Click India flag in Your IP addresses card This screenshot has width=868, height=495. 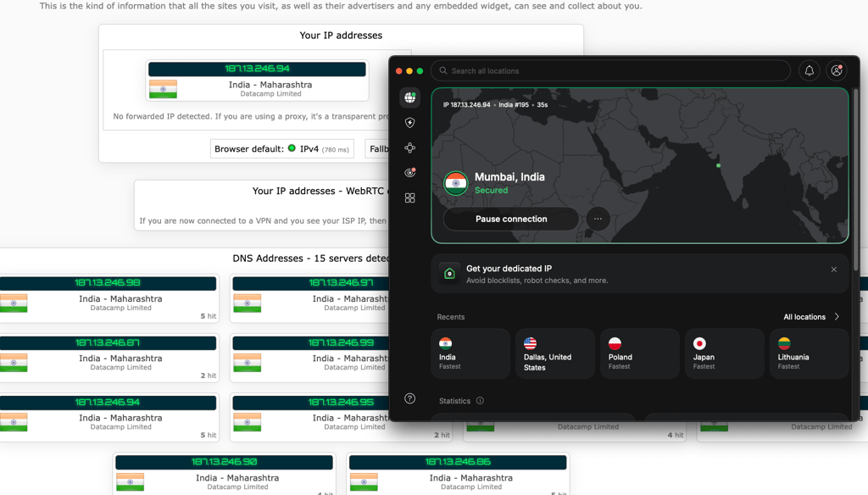pos(164,89)
